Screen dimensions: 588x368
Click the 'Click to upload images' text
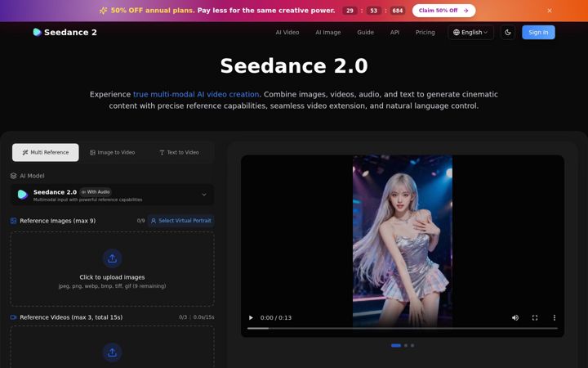(x=112, y=277)
